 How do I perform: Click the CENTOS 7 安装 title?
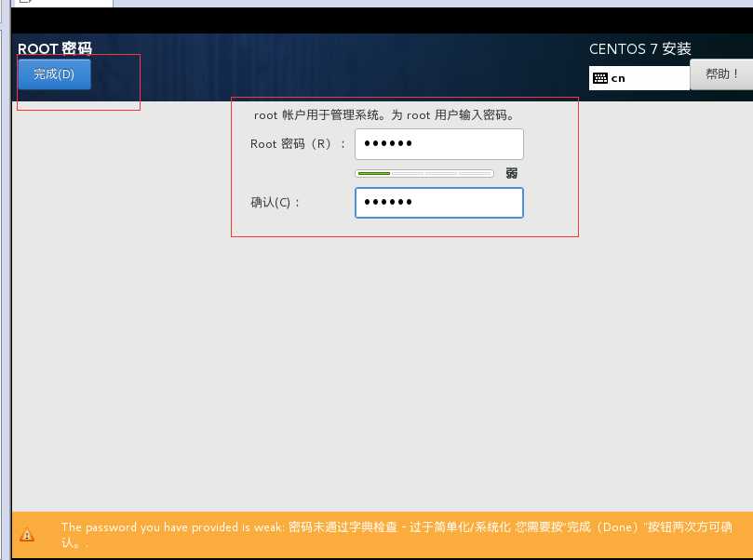tap(639, 49)
